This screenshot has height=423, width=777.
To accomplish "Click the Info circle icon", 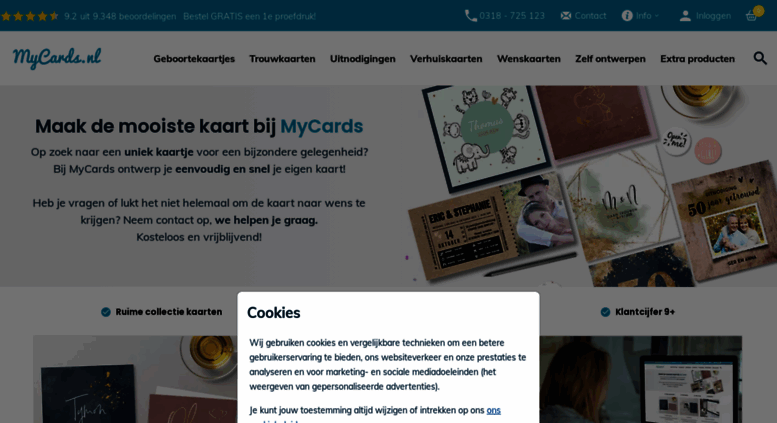I will [x=627, y=16].
